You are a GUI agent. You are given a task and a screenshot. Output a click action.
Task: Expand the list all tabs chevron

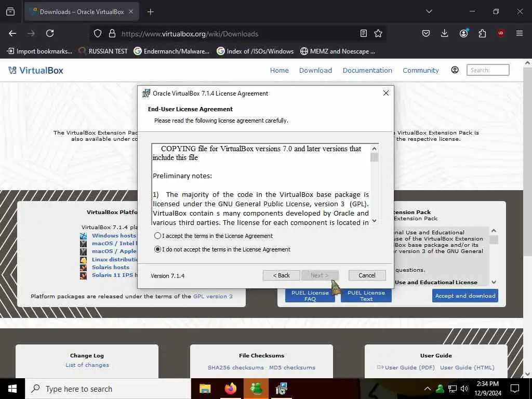pos(429,11)
